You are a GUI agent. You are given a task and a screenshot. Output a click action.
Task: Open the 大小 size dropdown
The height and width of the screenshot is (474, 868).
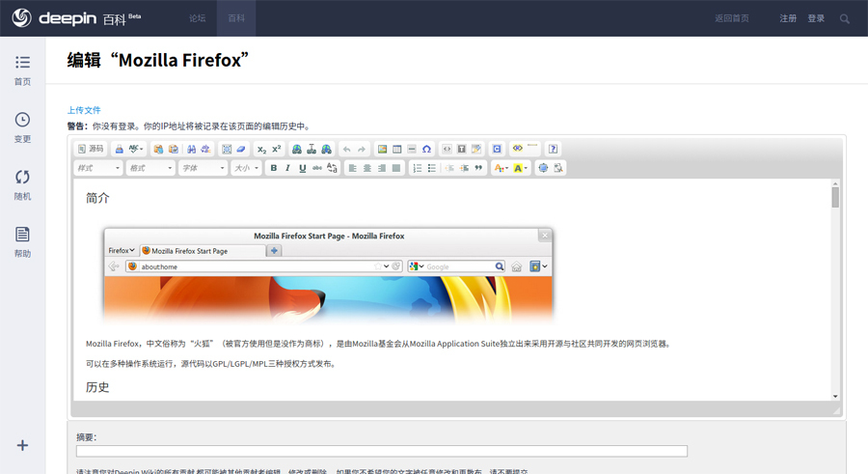[246, 168]
